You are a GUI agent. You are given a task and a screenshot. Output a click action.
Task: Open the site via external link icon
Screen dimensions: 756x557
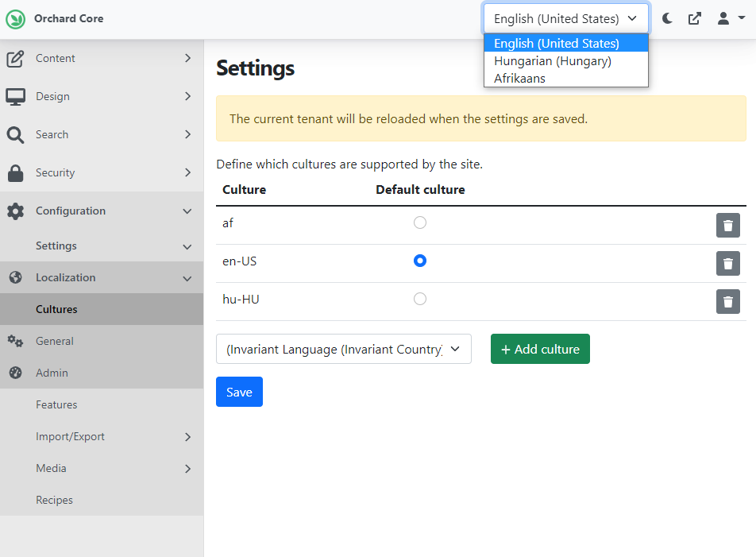[x=695, y=19]
